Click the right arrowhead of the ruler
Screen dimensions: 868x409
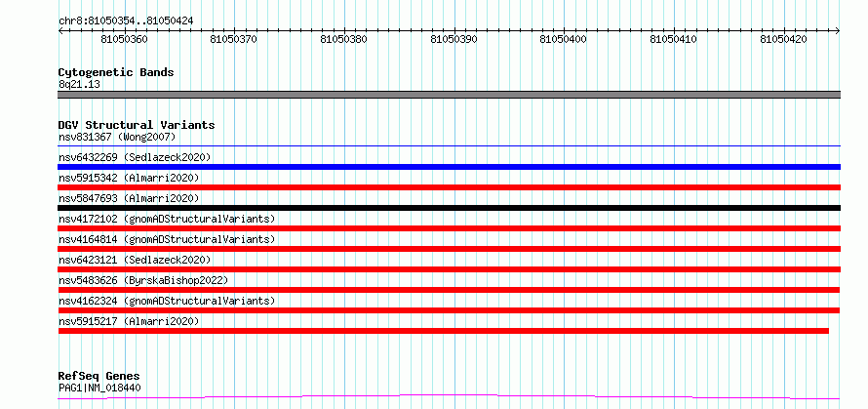[x=838, y=31]
